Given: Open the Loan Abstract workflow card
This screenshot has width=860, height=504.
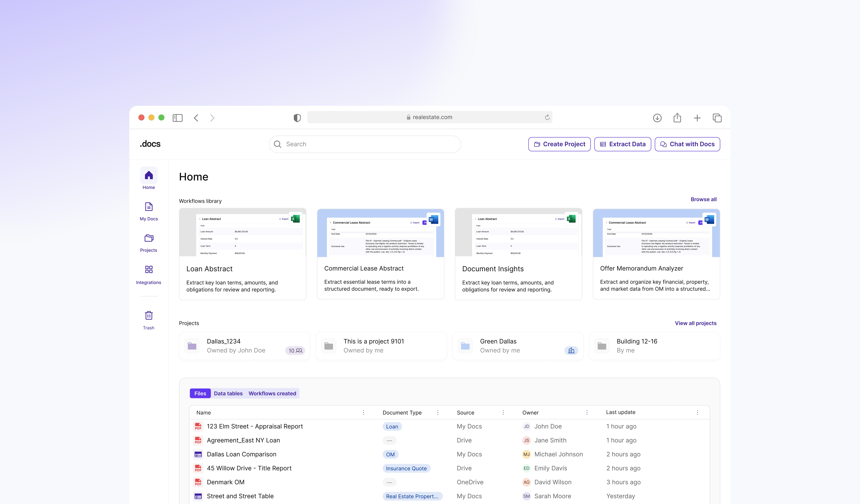Looking at the screenshot, I should coord(242,254).
